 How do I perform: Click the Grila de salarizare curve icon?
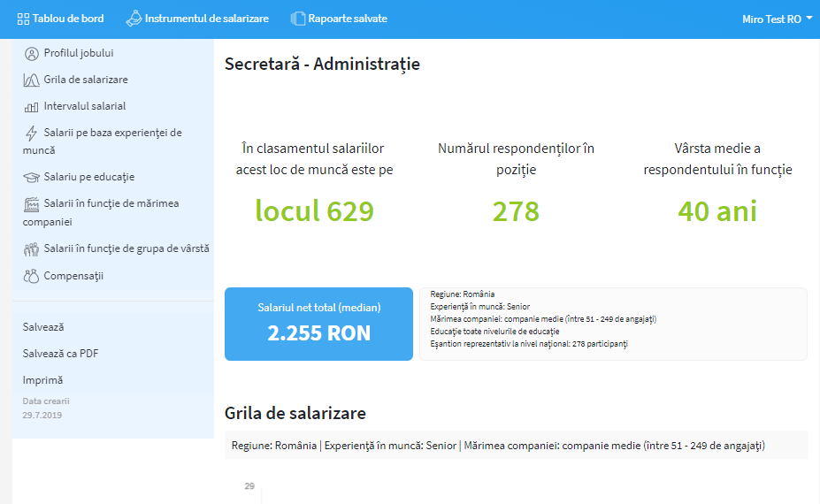[31, 80]
